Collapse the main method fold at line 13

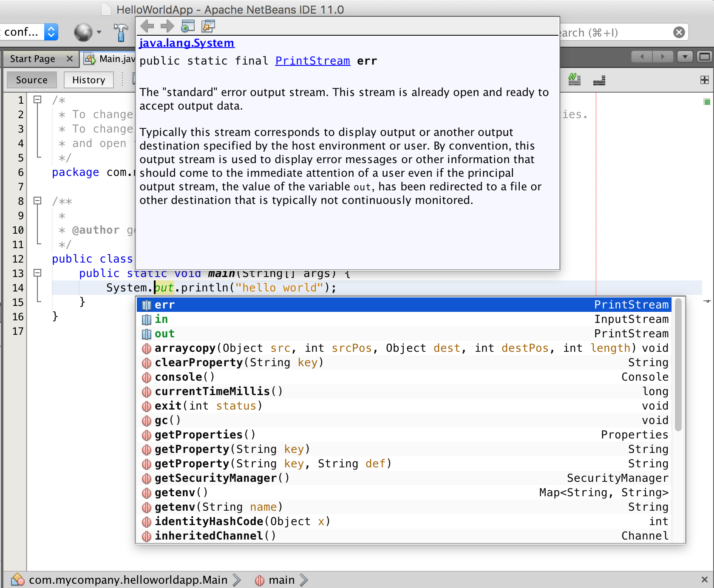tap(37, 273)
